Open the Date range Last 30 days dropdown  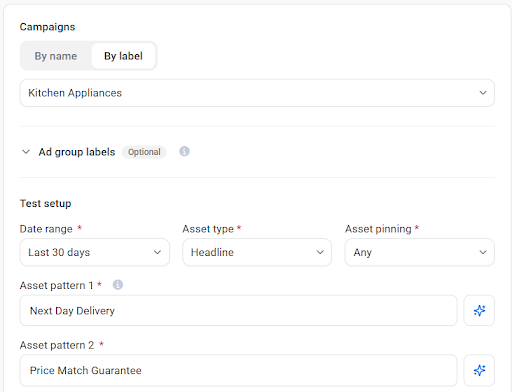[x=95, y=252]
